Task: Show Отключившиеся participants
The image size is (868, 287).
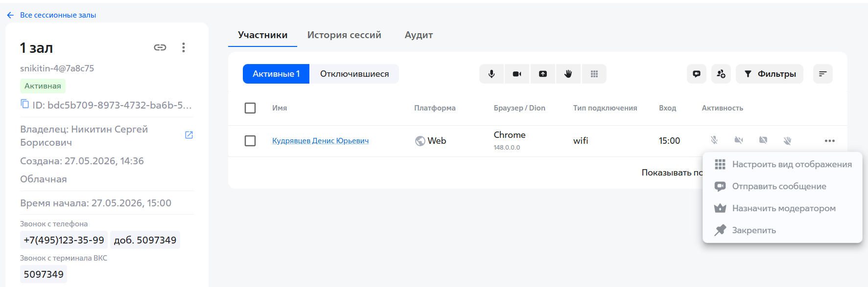Action: tap(354, 74)
